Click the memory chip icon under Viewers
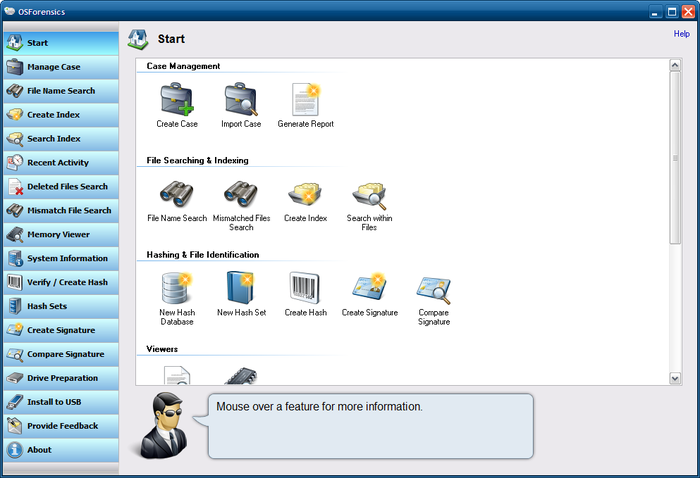The image size is (700, 478). pos(241,376)
